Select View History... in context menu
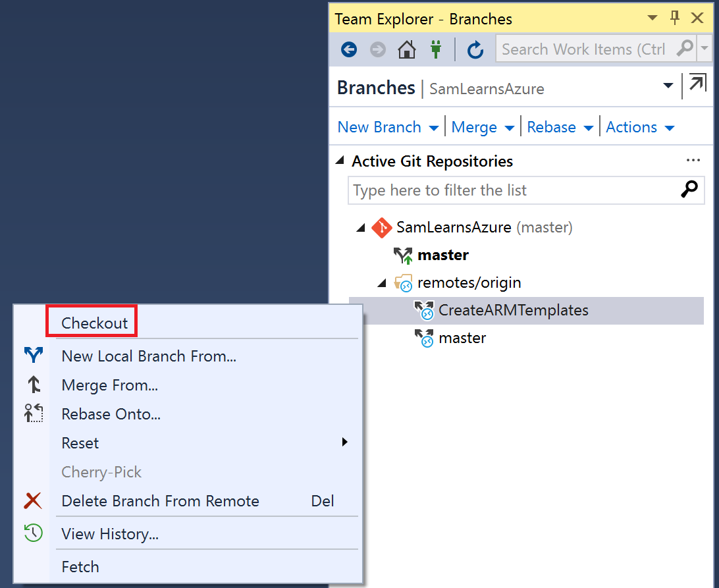The image size is (719, 588). coord(109,534)
